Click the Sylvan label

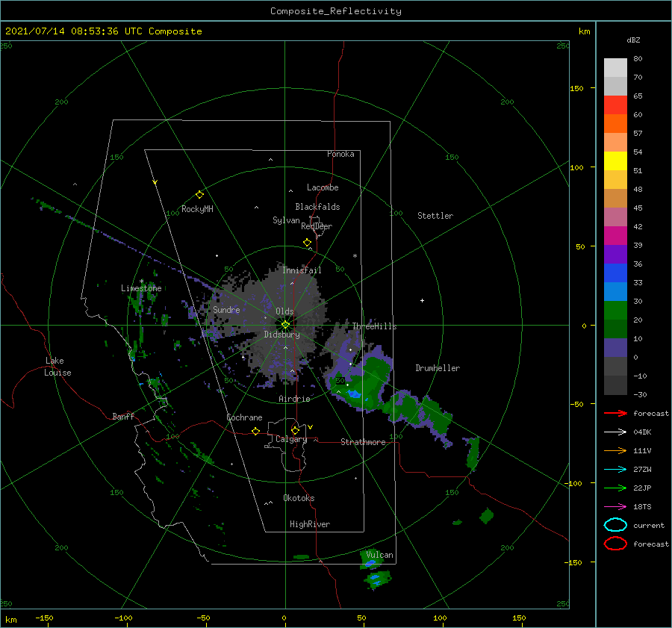pos(286,220)
